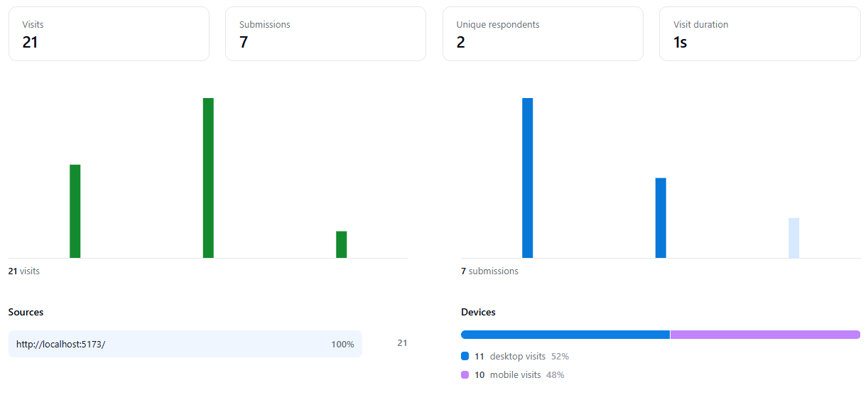
Task: Click the '10 mobile visits' legend text
Action: point(508,374)
